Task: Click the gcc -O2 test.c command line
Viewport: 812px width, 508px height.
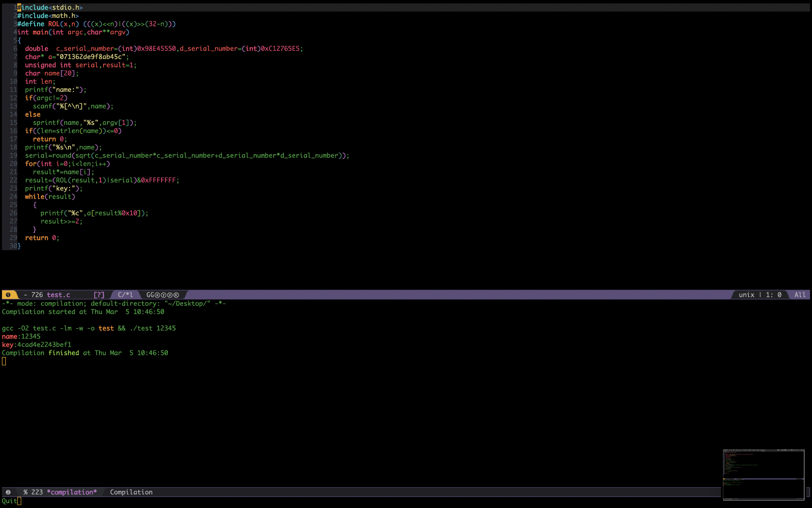Action: pos(89,329)
